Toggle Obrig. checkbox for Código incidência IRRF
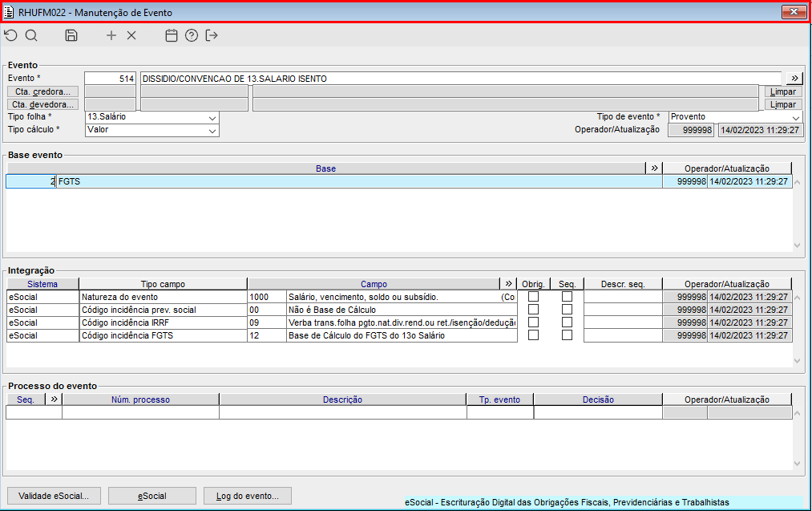 [x=533, y=322]
